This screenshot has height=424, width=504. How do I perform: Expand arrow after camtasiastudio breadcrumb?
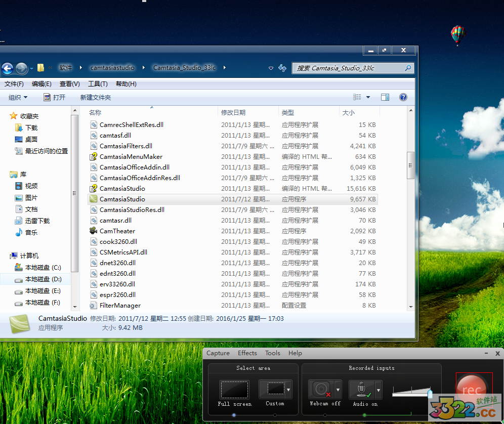point(143,67)
